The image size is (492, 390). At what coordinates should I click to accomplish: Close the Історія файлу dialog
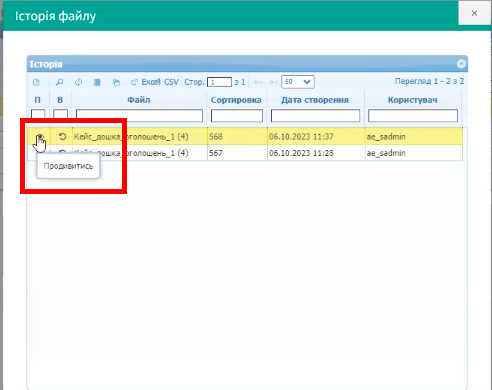click(x=474, y=13)
